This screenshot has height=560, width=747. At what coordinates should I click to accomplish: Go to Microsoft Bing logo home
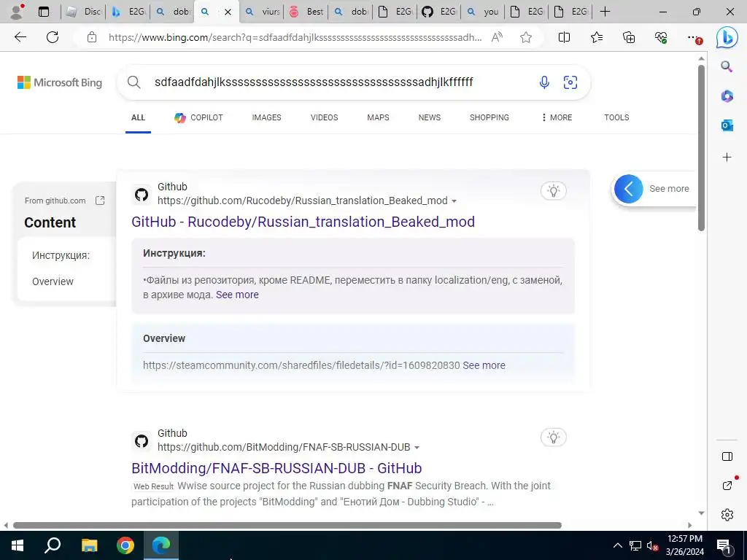coord(60,82)
